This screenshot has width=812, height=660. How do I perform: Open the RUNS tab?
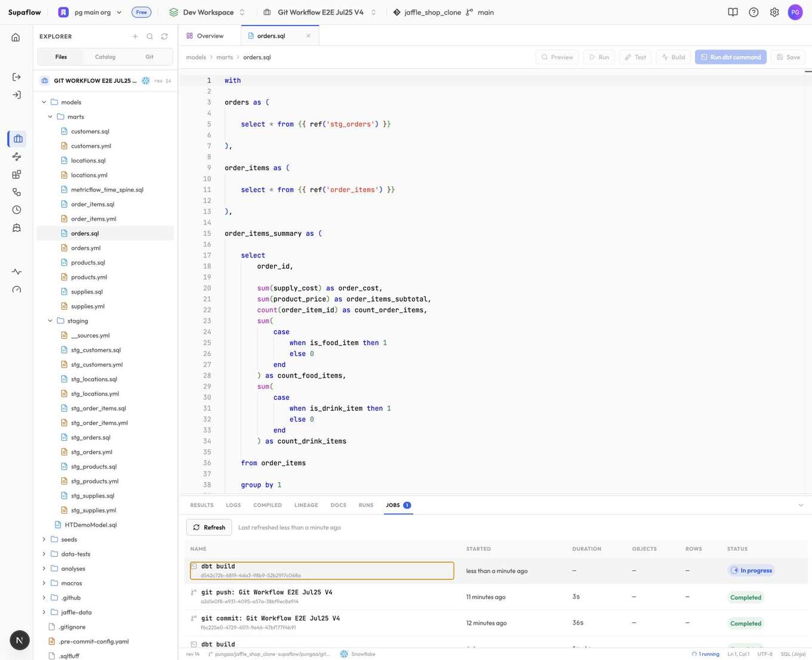point(366,505)
